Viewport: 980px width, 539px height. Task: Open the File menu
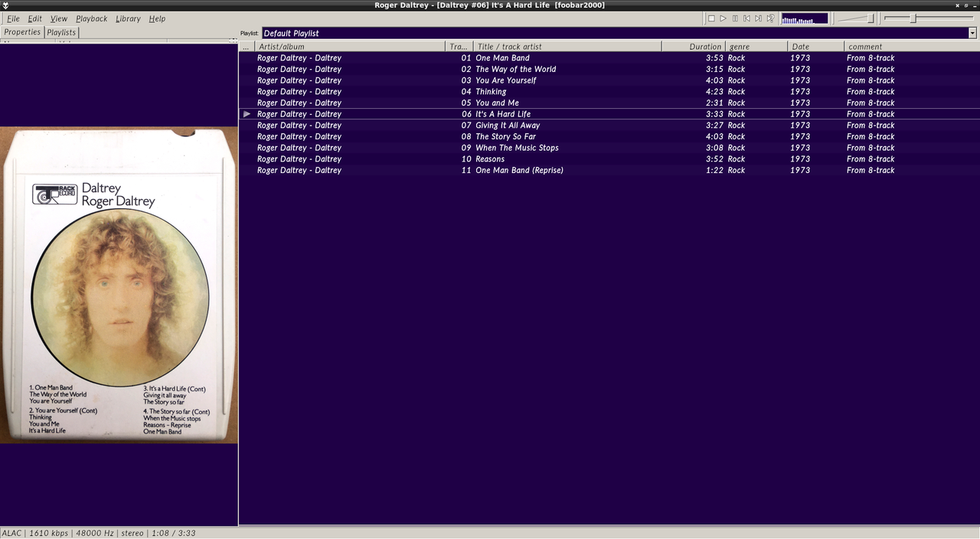(x=13, y=18)
